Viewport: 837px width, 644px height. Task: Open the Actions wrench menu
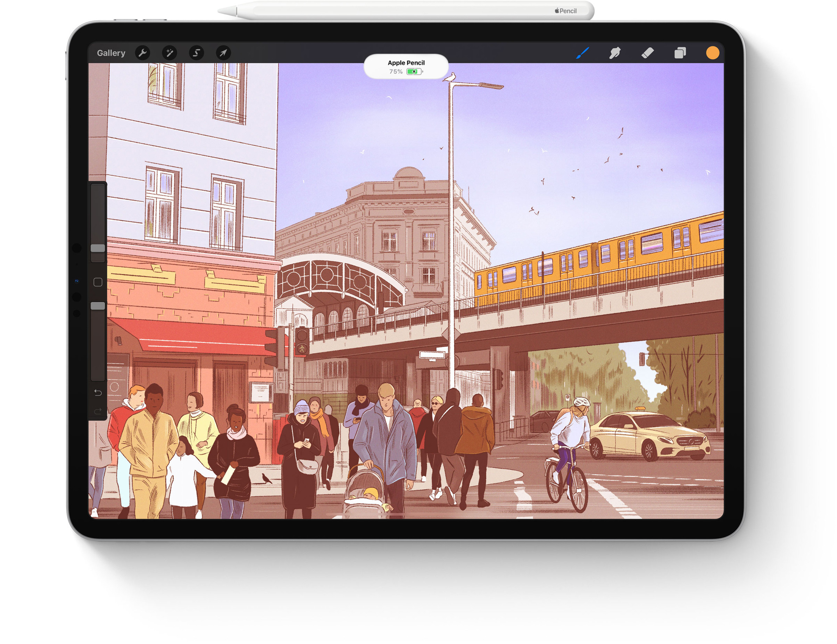point(142,52)
